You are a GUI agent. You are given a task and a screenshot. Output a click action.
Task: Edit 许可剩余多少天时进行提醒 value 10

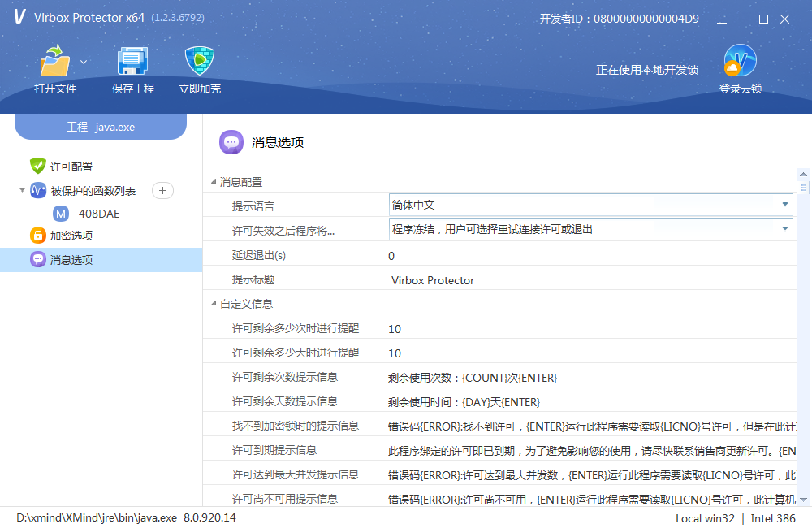(x=590, y=353)
